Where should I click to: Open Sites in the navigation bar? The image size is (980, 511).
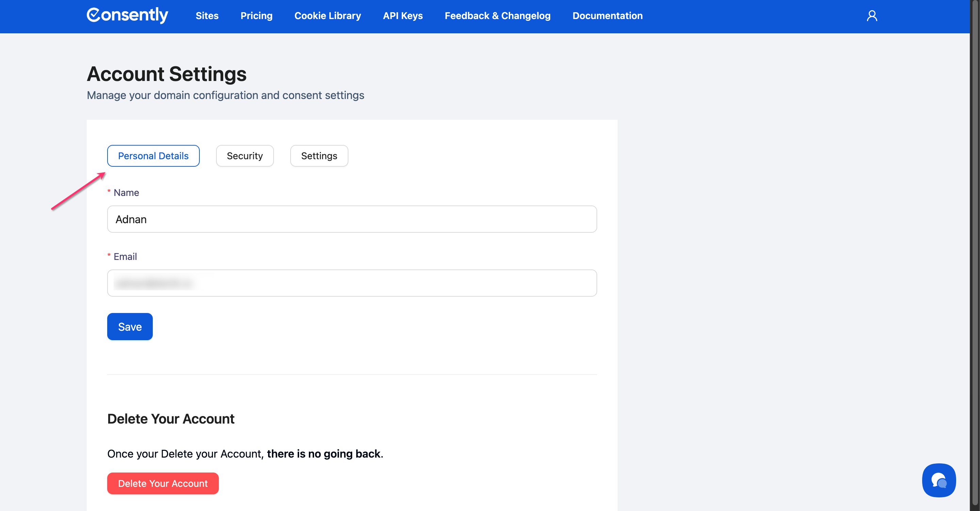[207, 16]
